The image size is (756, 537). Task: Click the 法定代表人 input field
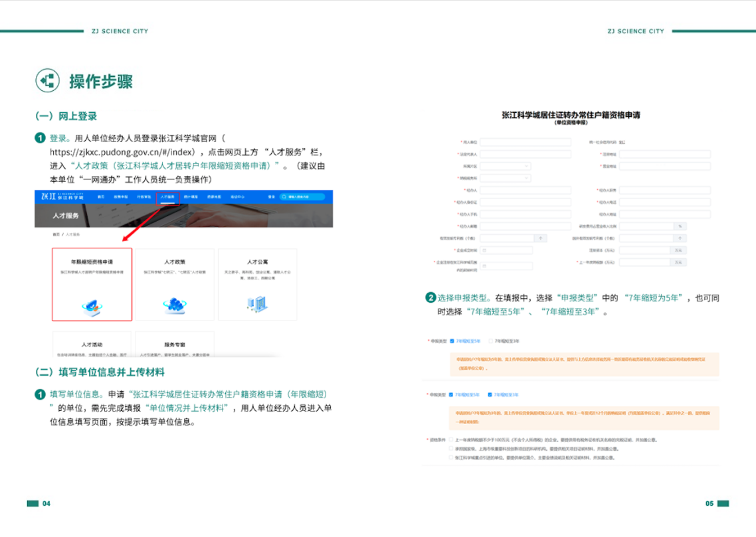525,154
